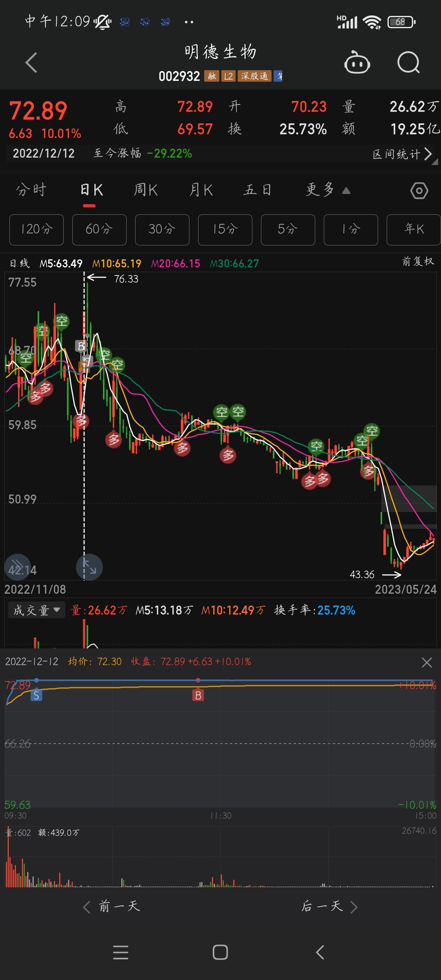The width and height of the screenshot is (441, 980).
Task: Select 120分 period button
Action: [x=36, y=229]
